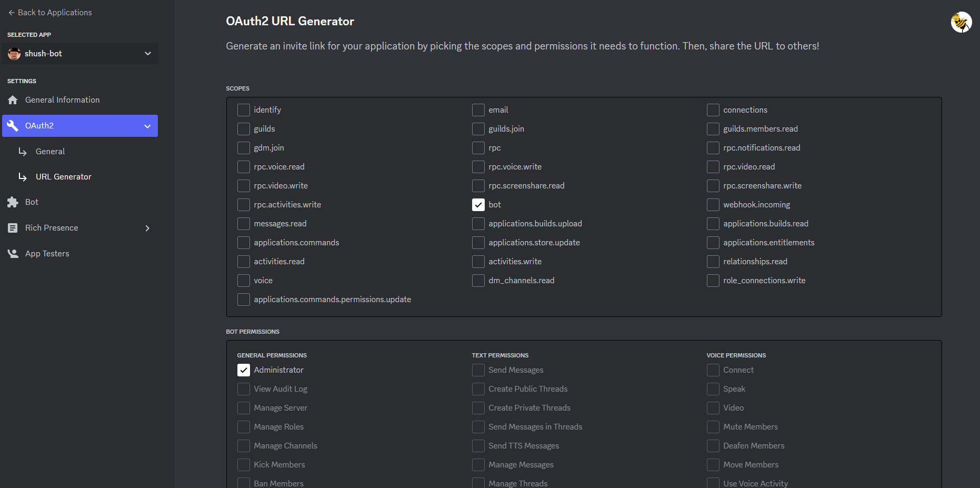Open the shush-bot selected app dropdown
This screenshot has width=980, height=488.
(80, 54)
